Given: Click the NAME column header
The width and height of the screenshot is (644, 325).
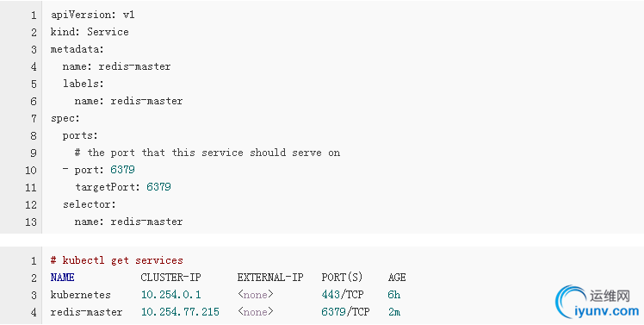Looking at the screenshot, I should (63, 278).
